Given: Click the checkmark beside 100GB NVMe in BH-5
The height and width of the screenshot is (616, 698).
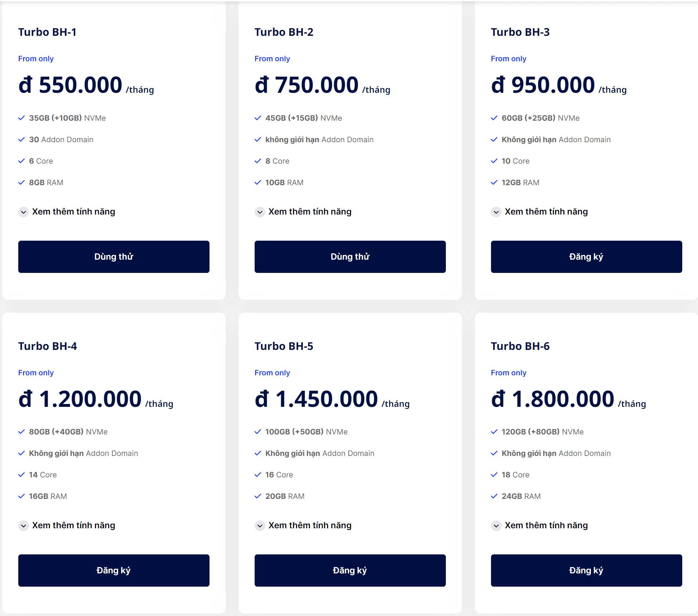Looking at the screenshot, I should pos(258,432).
